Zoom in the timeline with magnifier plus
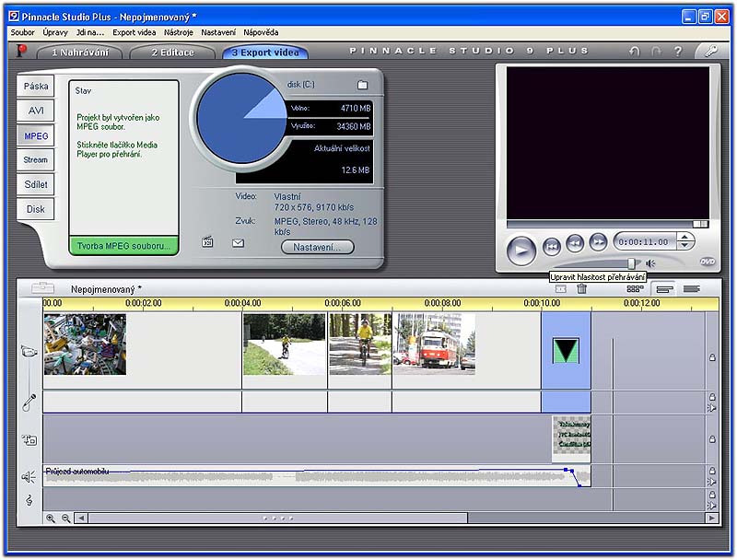 [51, 519]
